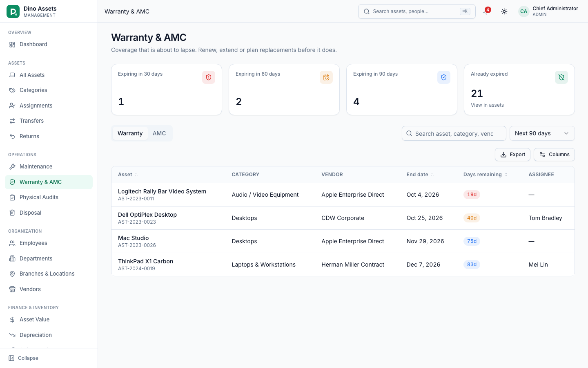588x368 pixels.
Task: Select the Mac Studio asset row
Action: (x=343, y=241)
